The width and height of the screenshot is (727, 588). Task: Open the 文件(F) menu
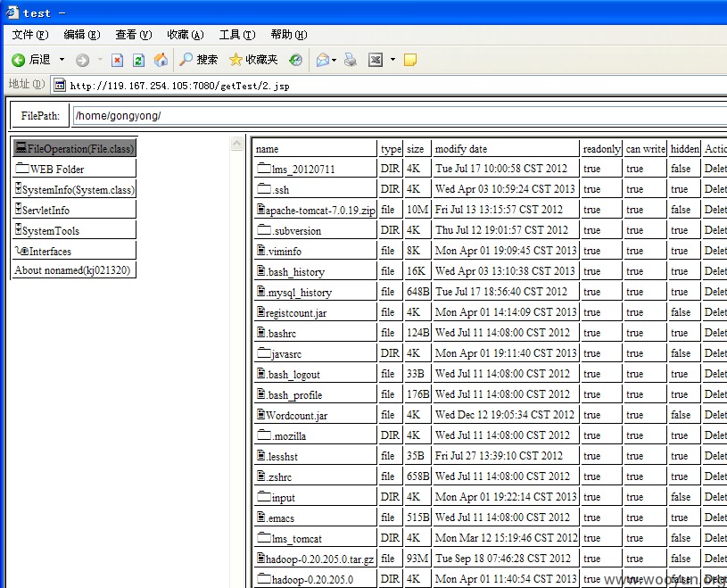tap(30, 35)
